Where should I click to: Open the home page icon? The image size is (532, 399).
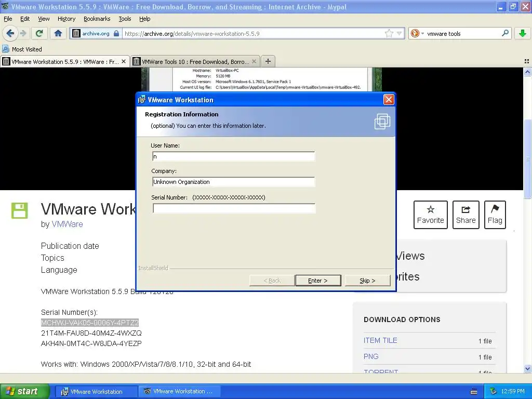58,33
